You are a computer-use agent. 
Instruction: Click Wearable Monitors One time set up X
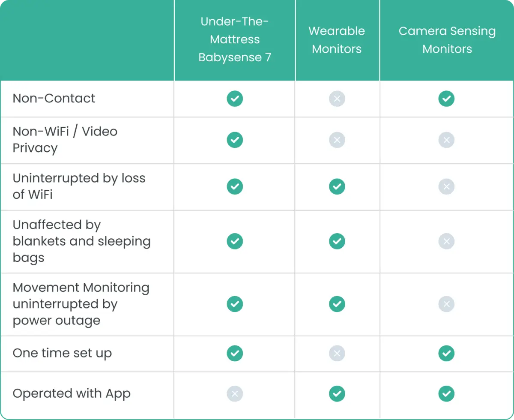pos(337,353)
